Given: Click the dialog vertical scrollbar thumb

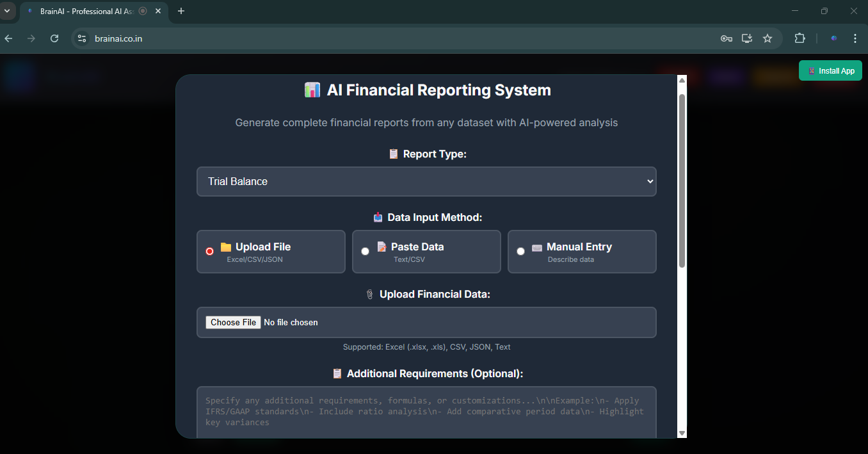Looking at the screenshot, I should (x=682, y=181).
